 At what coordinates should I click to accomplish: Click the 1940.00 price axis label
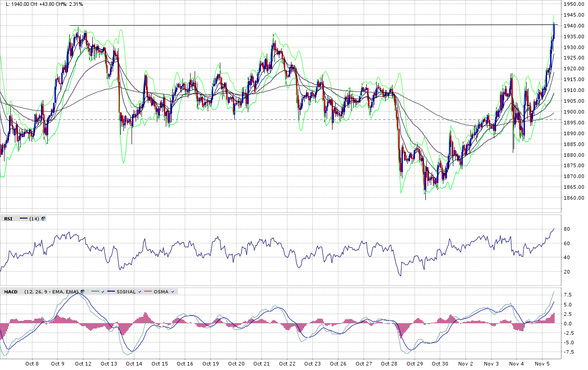tap(574, 26)
